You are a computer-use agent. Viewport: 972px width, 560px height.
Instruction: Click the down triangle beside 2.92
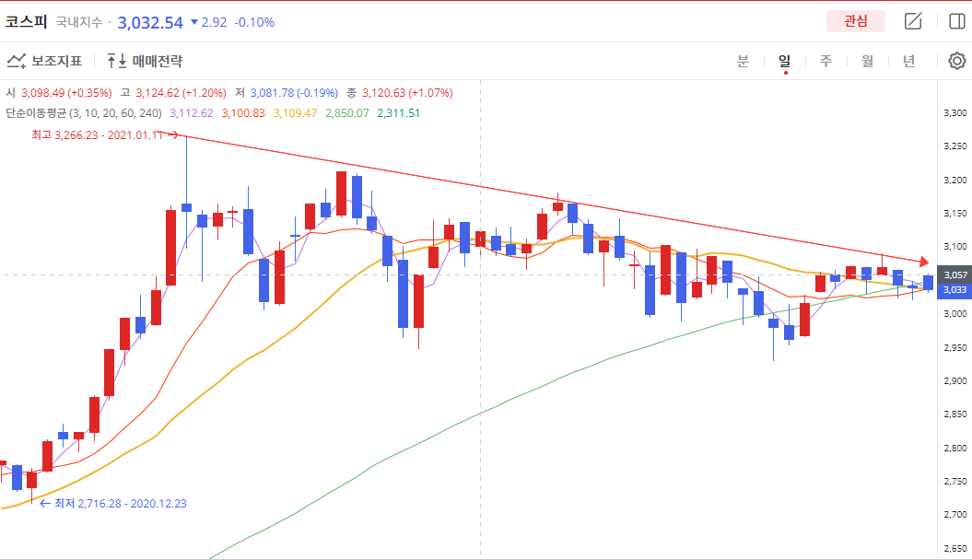click(194, 22)
